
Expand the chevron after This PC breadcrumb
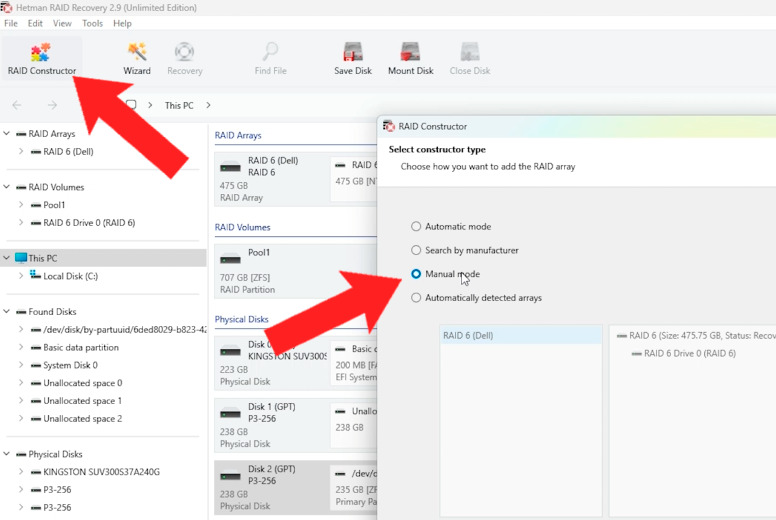pos(208,105)
